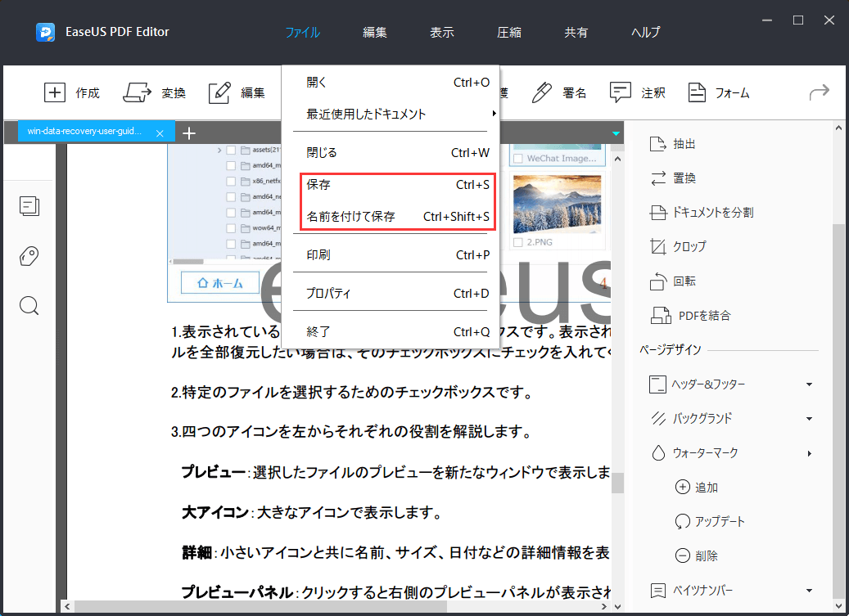
Task: Click the ホーム button in the document
Action: pos(219,281)
